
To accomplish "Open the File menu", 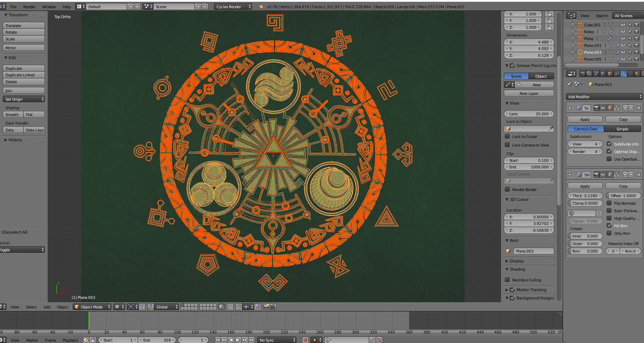I will (x=13, y=7).
